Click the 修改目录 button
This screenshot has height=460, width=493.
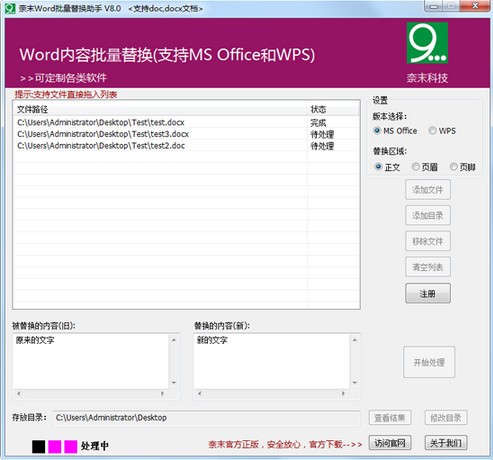446,418
